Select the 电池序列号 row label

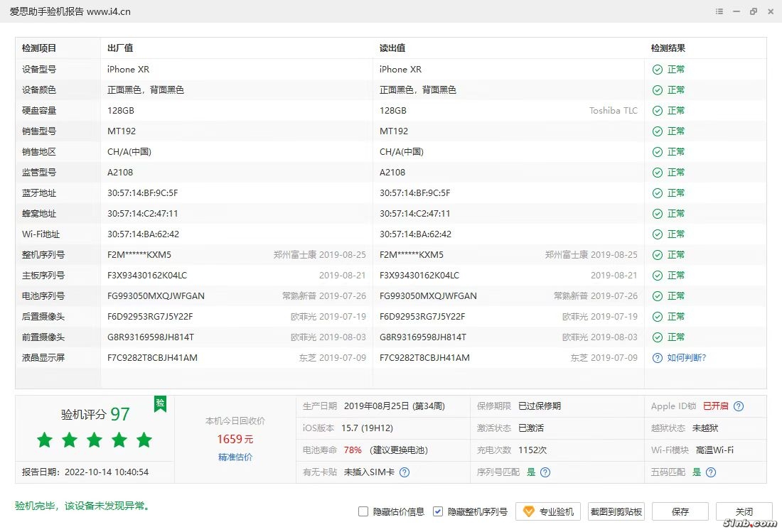point(43,296)
